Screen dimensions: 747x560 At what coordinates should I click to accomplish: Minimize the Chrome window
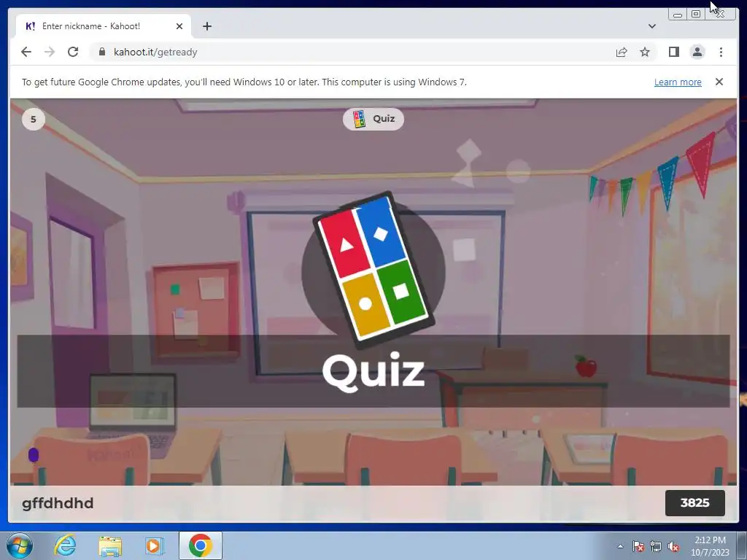(678, 15)
